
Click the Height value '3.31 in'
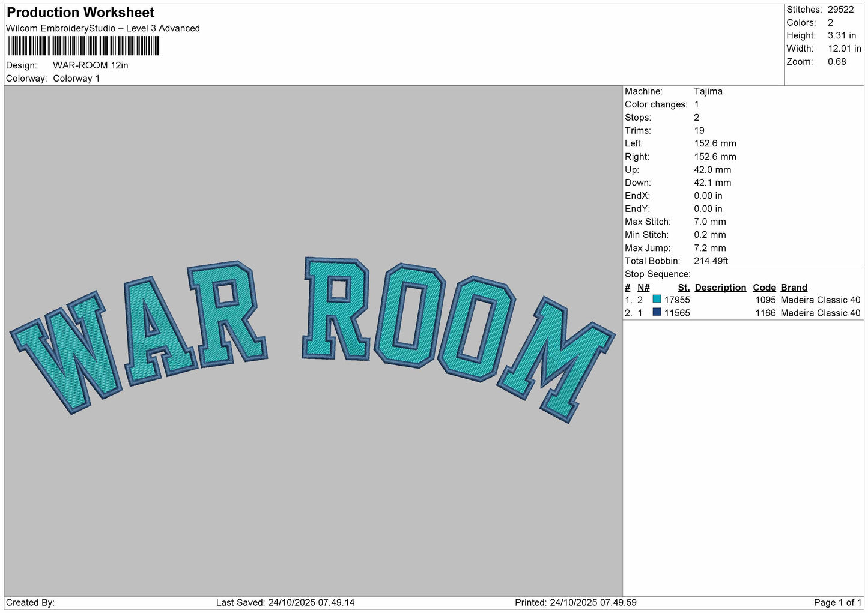pos(842,36)
